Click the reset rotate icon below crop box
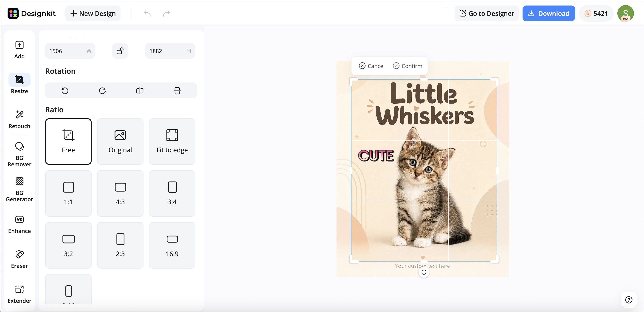 tap(424, 272)
